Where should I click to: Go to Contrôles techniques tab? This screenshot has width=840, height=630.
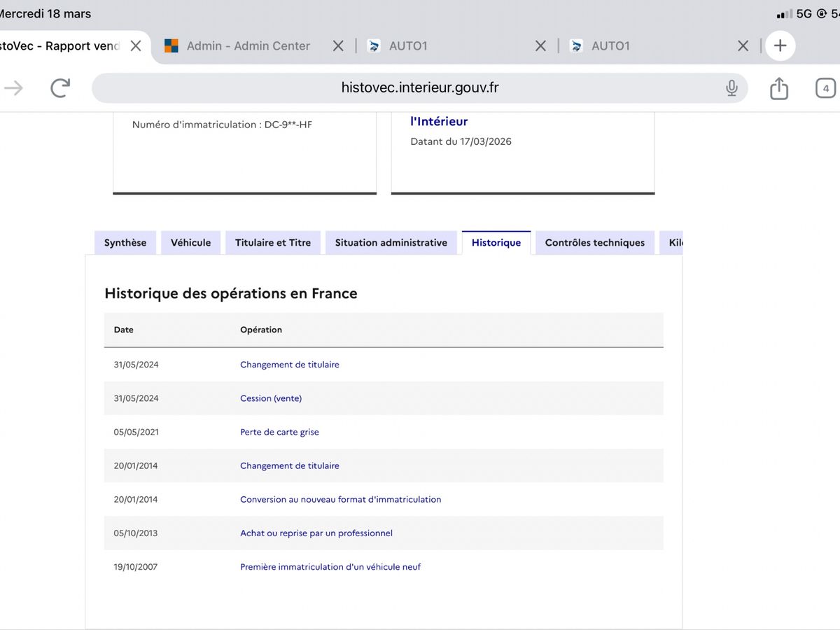tap(595, 243)
